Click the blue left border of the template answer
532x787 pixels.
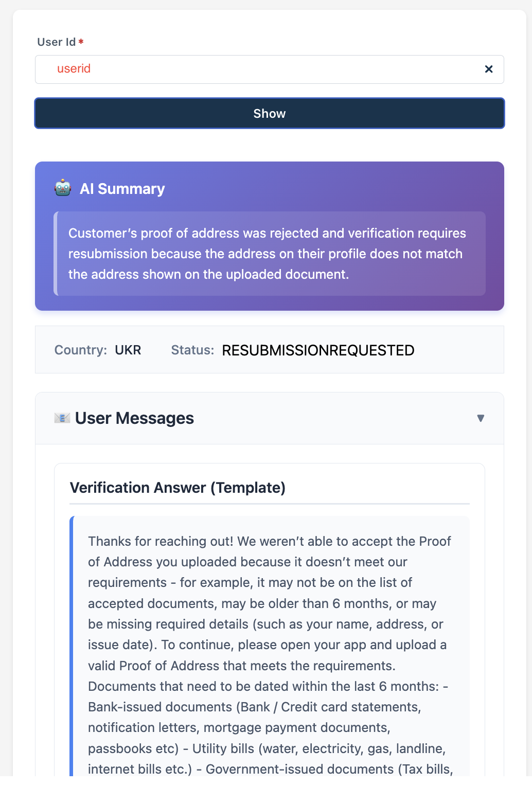coord(72,643)
